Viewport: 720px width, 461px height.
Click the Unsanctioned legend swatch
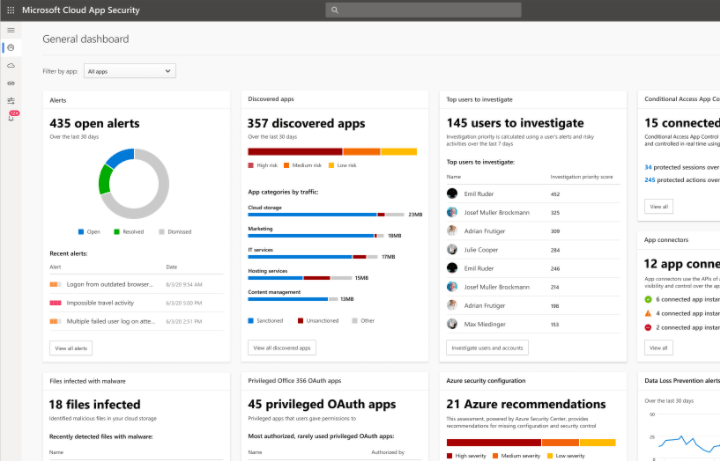(x=300, y=320)
